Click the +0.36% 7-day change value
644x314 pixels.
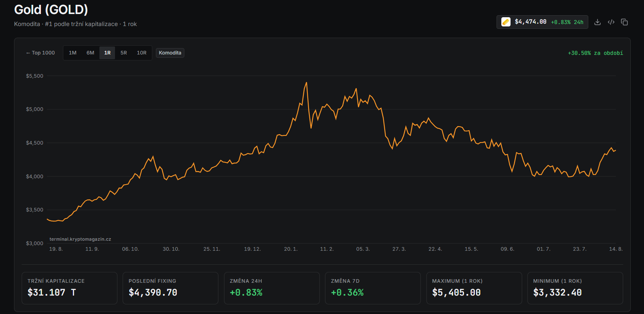click(347, 293)
